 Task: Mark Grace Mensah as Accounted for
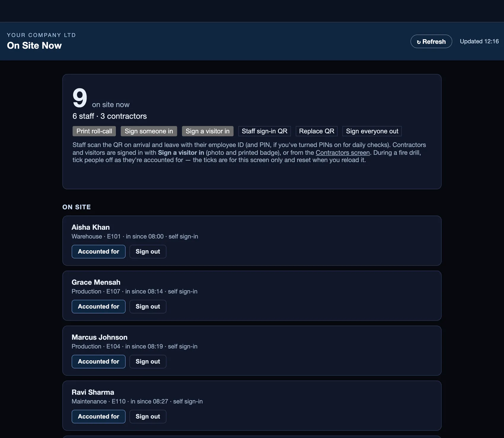pyautogui.click(x=98, y=307)
